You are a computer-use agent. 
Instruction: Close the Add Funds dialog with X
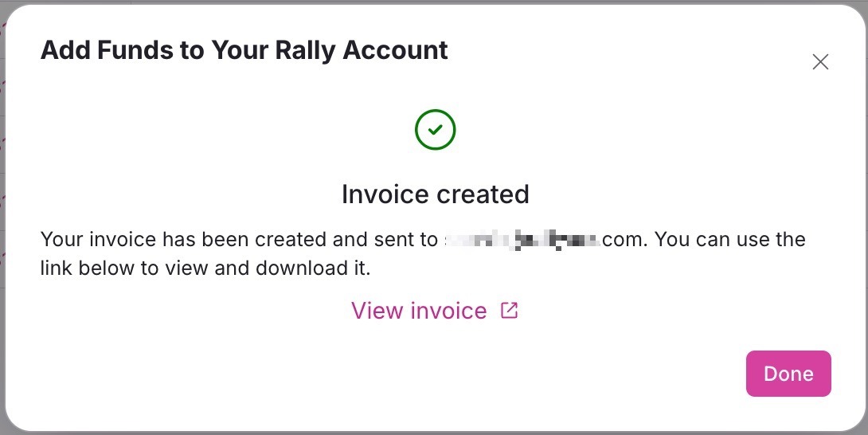point(820,62)
